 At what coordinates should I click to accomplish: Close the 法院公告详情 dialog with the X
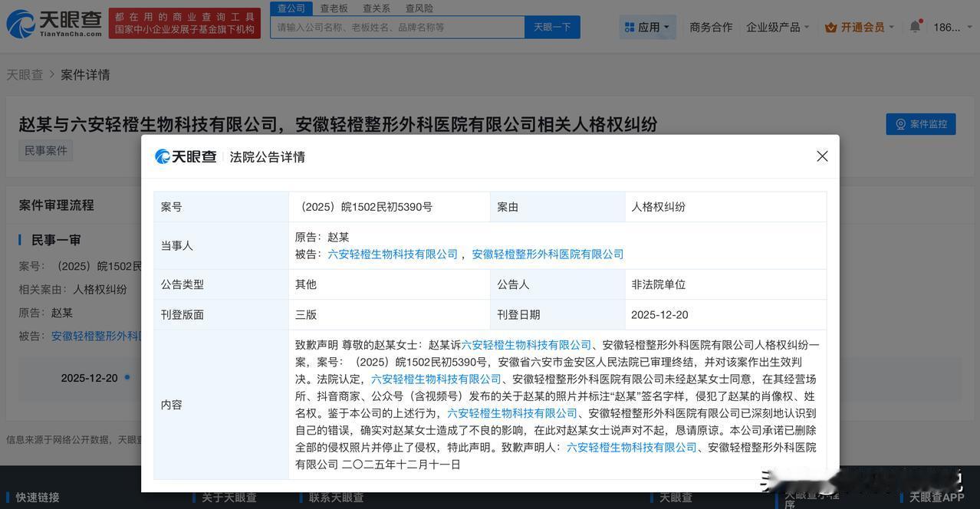pyautogui.click(x=822, y=156)
